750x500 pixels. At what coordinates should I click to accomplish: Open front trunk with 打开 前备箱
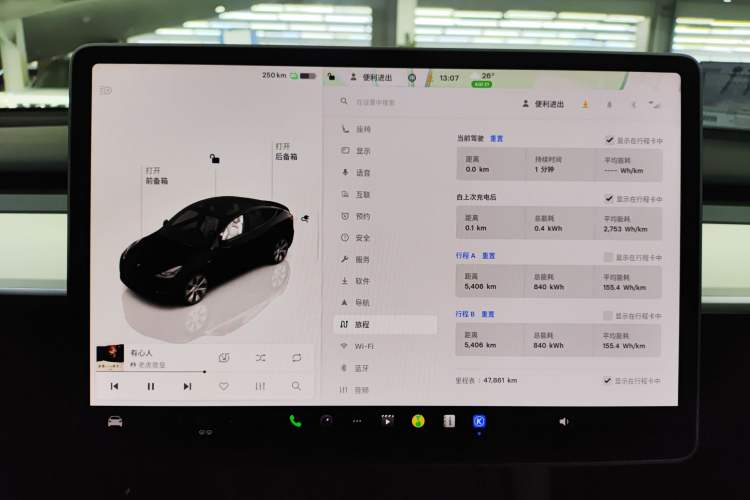[x=156, y=176]
